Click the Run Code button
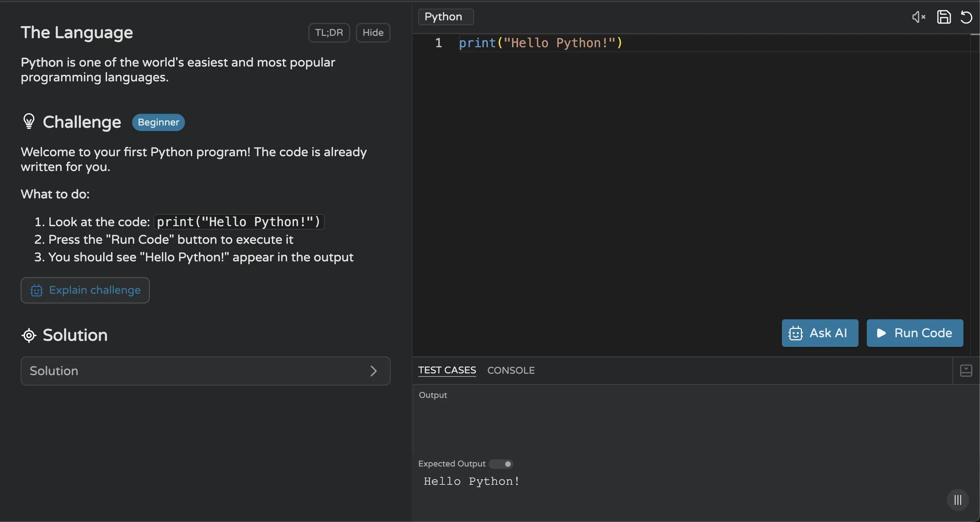This screenshot has height=522, width=980. 914,333
